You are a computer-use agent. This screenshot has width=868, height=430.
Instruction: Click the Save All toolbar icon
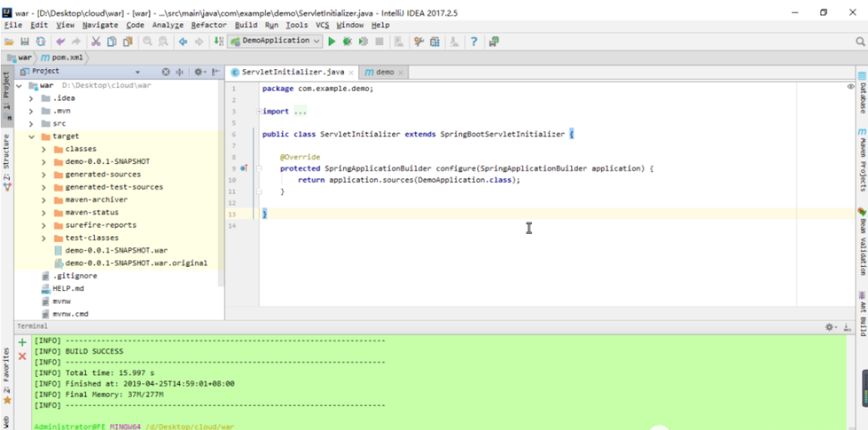[25, 41]
